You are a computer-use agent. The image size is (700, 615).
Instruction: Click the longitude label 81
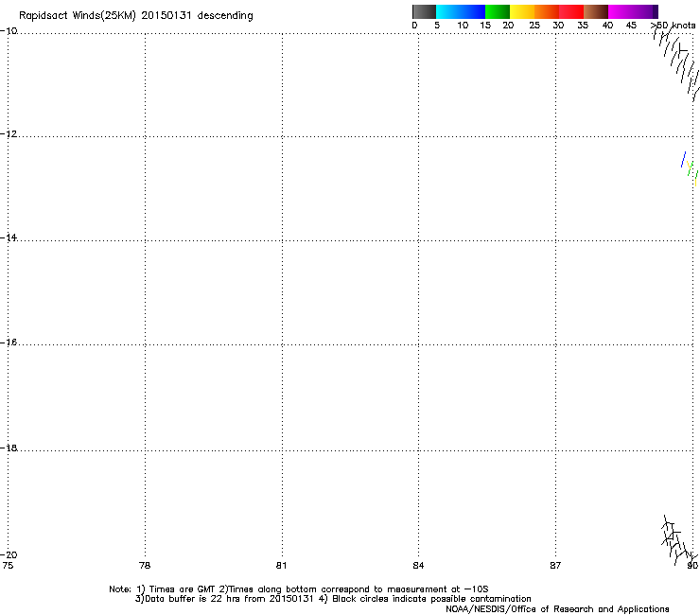tap(281, 566)
